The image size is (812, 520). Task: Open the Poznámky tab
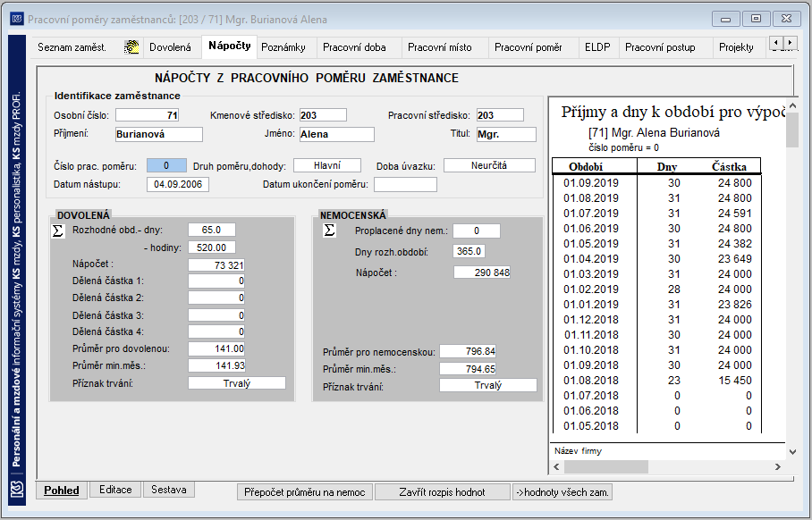(x=283, y=47)
